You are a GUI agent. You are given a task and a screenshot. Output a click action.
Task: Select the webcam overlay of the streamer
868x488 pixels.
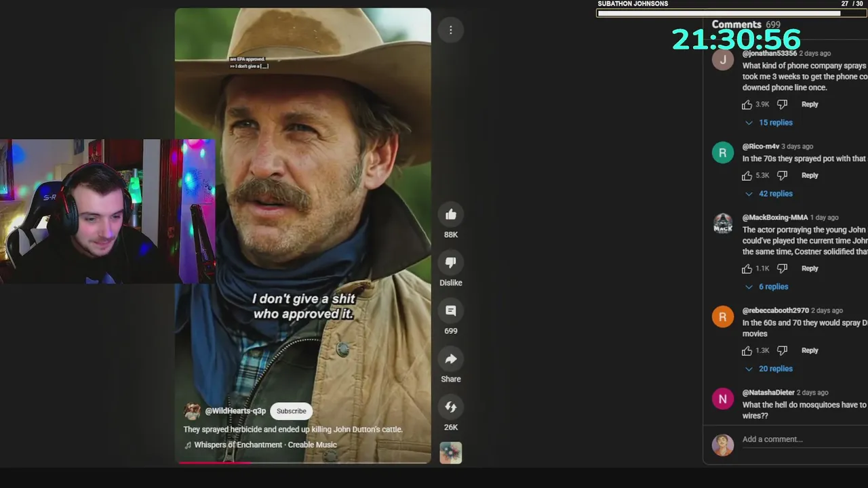[x=107, y=211]
